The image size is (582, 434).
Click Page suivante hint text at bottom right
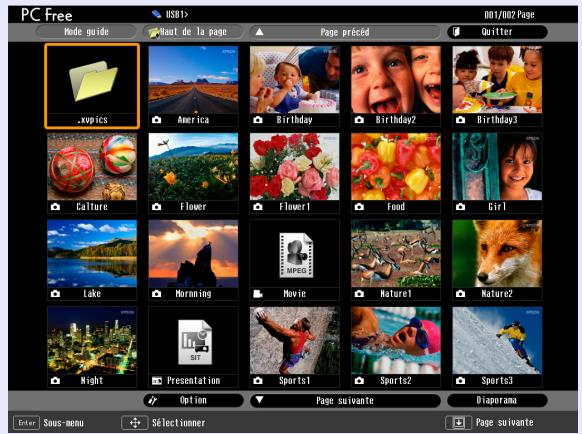click(505, 422)
